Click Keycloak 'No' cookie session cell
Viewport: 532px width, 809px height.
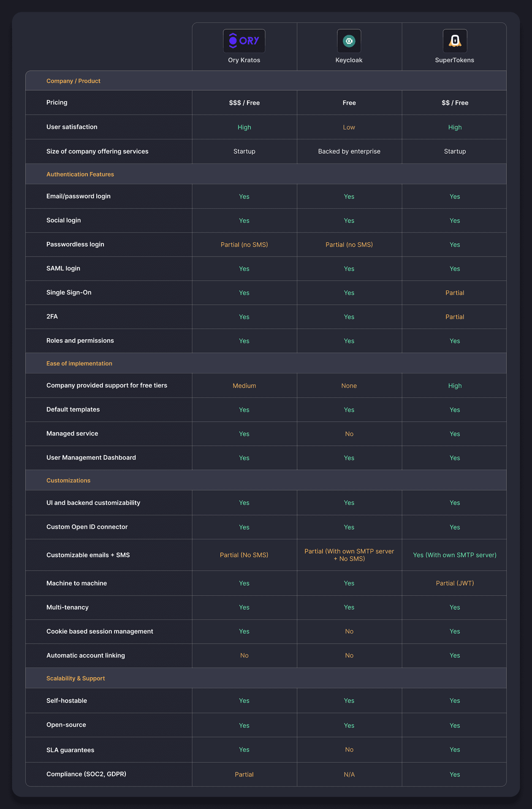[349, 632]
